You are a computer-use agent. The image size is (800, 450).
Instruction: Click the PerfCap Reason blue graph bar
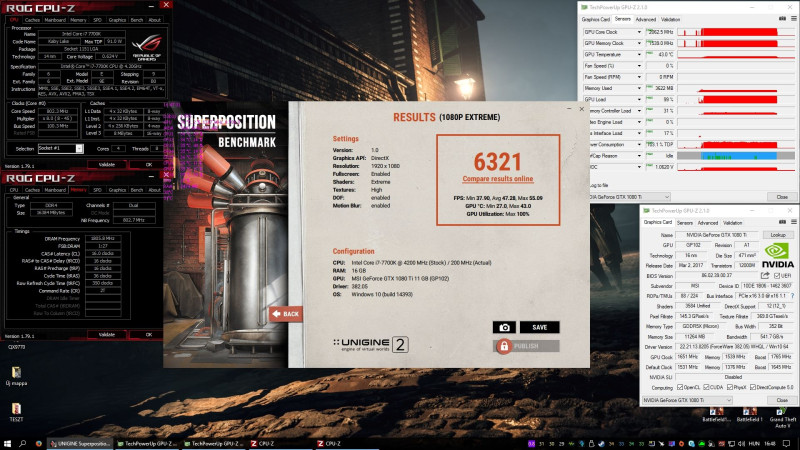tap(738, 156)
